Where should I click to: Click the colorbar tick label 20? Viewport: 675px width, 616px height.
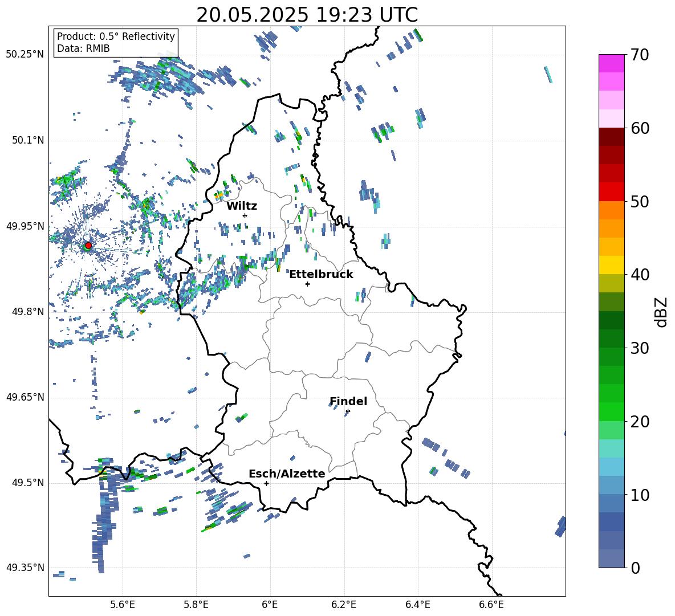[x=640, y=422]
